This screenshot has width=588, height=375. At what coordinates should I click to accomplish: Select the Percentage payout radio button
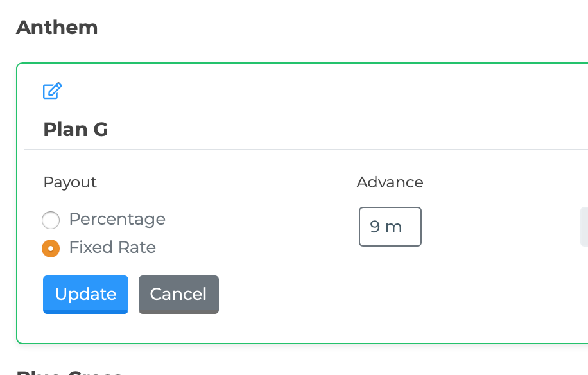click(51, 220)
